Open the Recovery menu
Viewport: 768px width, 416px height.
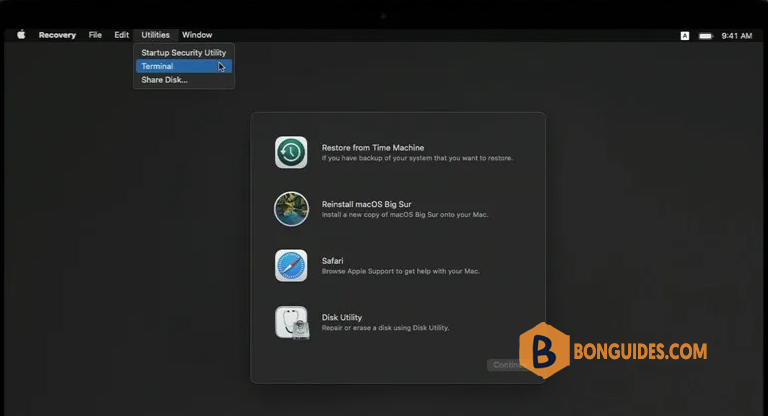57,35
